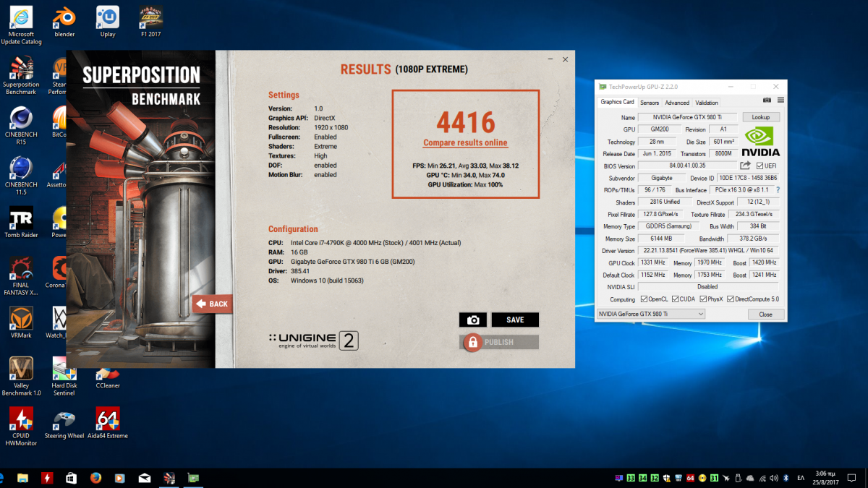Toggle the CUDA checkbox
Image resolution: width=868 pixels, height=488 pixels.
click(x=676, y=299)
